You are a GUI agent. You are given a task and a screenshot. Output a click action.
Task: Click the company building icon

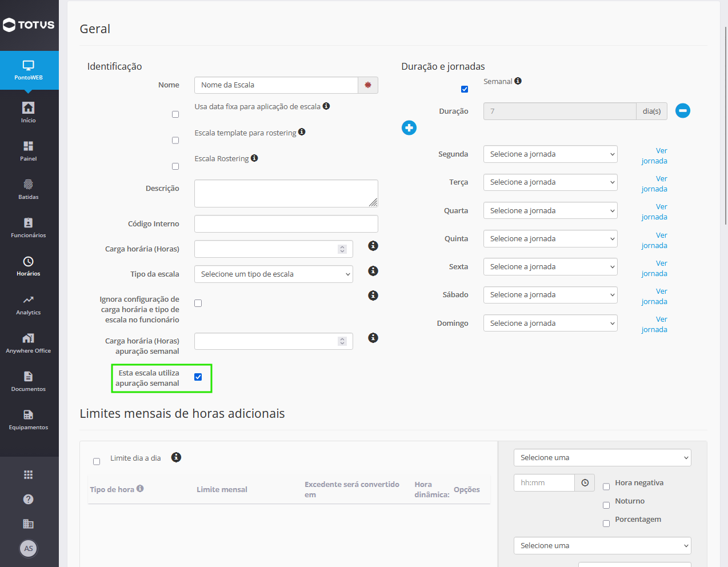click(x=28, y=524)
